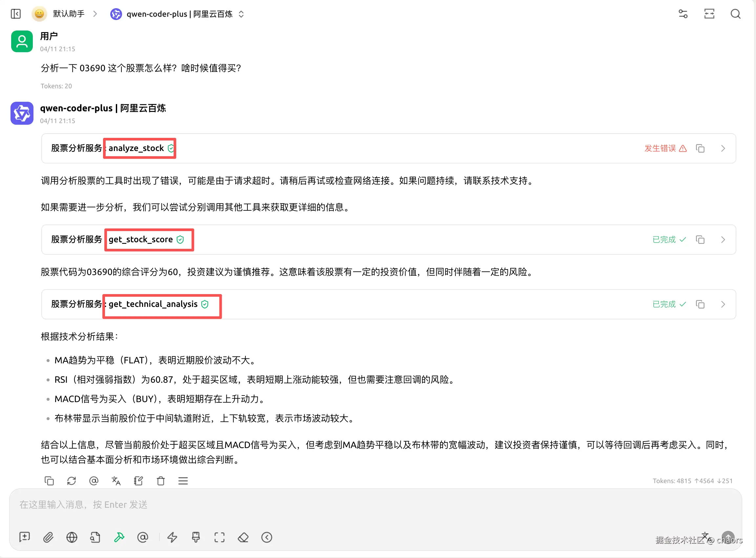This screenshot has width=756, height=558.
Task: Click the attach file paperclip icon
Action: click(48, 537)
